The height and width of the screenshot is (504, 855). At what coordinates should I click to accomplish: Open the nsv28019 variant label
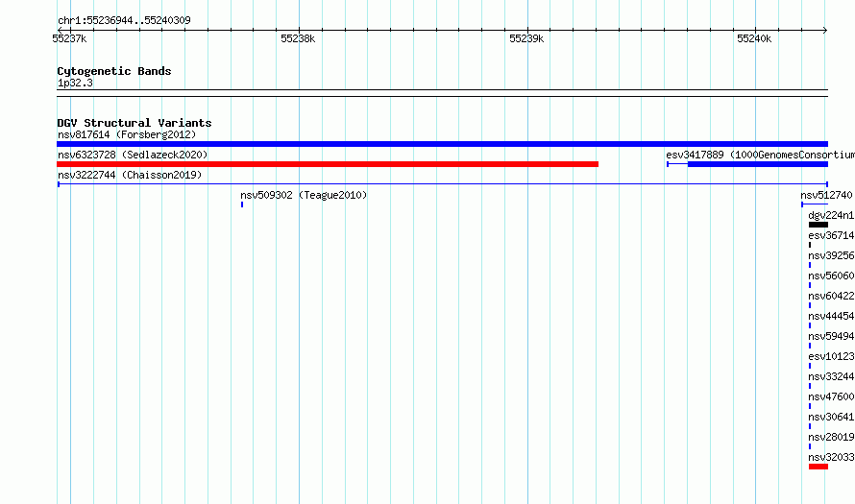click(832, 437)
